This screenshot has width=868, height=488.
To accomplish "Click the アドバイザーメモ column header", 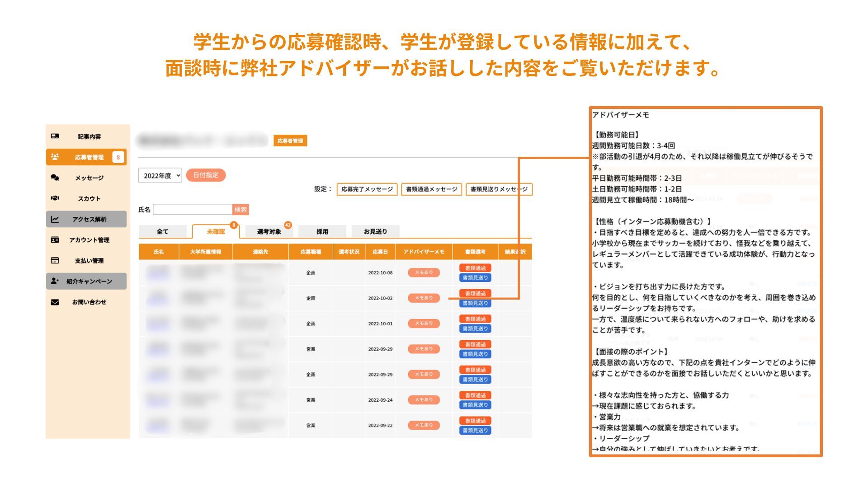I will (x=424, y=252).
